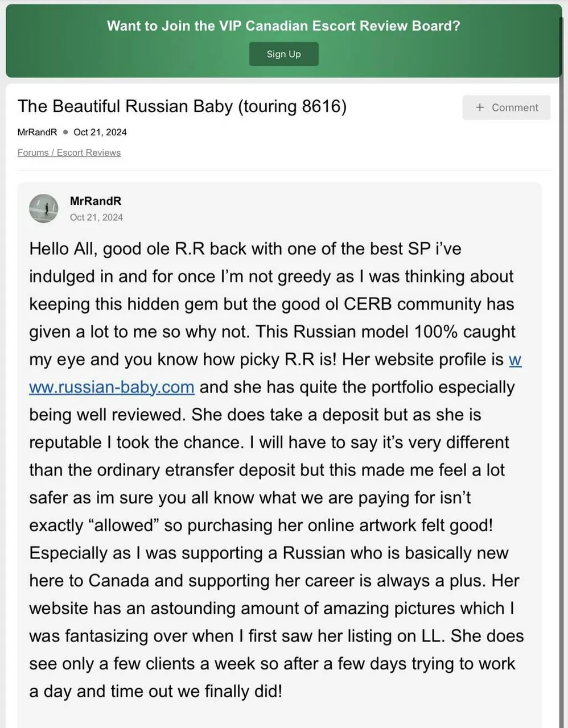Click the green status dot beside MrRandR
568x728 pixels.
[65, 132]
